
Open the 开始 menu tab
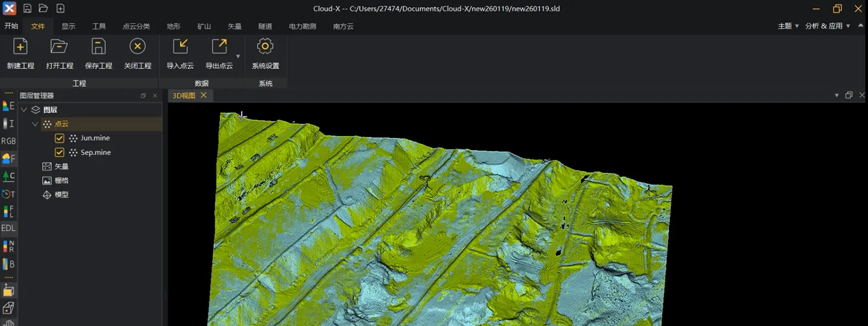[x=11, y=26]
